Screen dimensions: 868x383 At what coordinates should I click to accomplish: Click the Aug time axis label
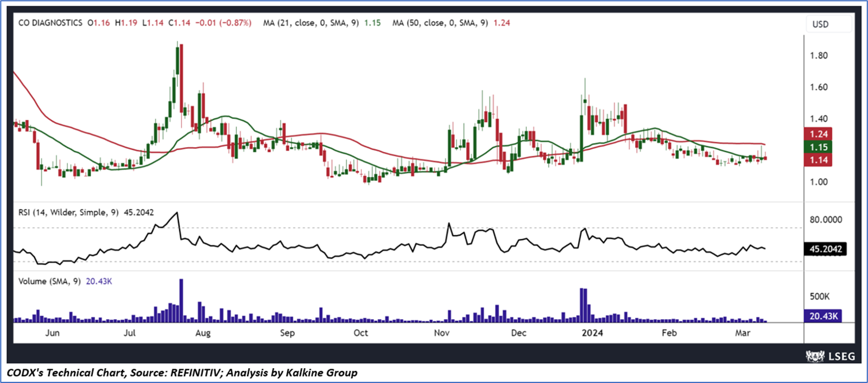[204, 333]
